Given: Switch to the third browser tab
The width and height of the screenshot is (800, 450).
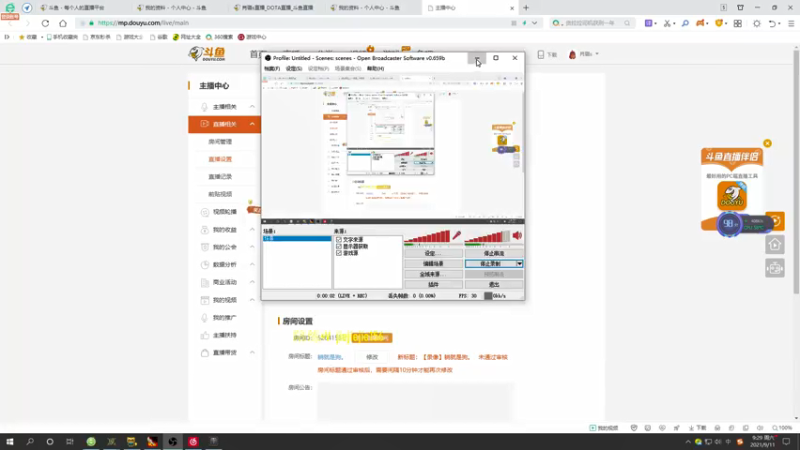Looking at the screenshot, I should tap(276, 8).
